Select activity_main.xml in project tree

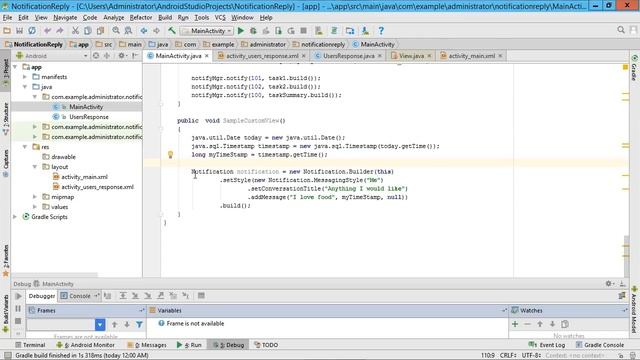tap(84, 177)
